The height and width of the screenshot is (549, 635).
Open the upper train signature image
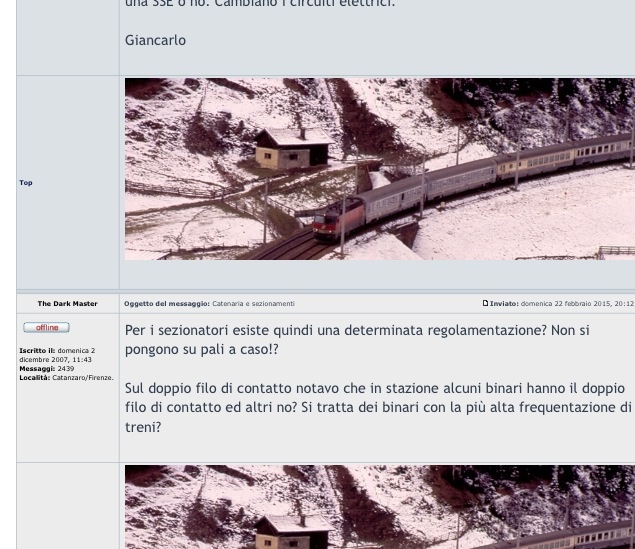coord(379,169)
